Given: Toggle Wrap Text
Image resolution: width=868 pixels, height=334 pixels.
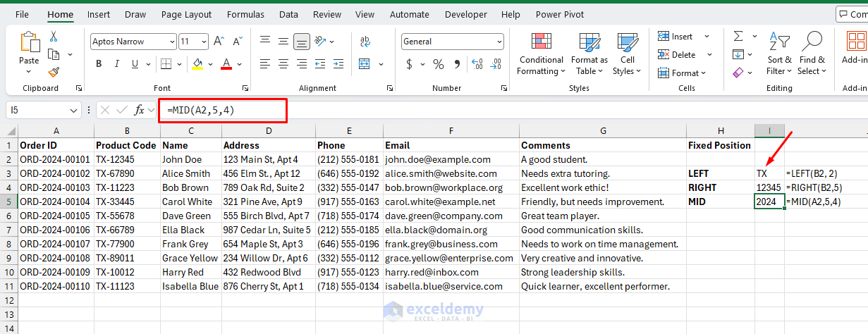Looking at the screenshot, I should 364,42.
